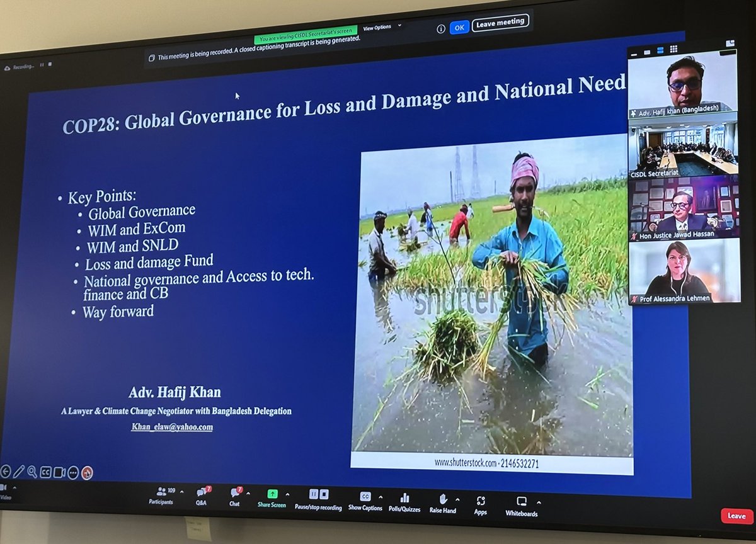Select Prof Alessandra Lehmen video tile
The image size is (756, 544).
pos(685,271)
